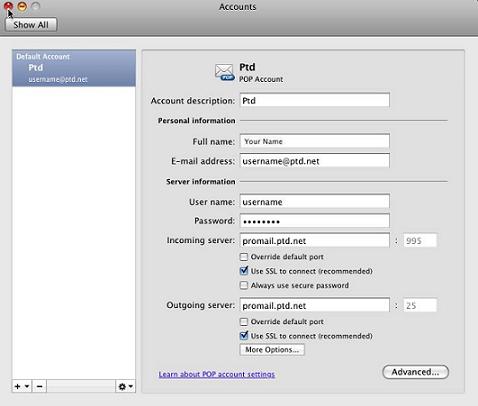478x406 pixels.
Task: Open the Advanced settings dialog
Action: pyautogui.click(x=415, y=372)
